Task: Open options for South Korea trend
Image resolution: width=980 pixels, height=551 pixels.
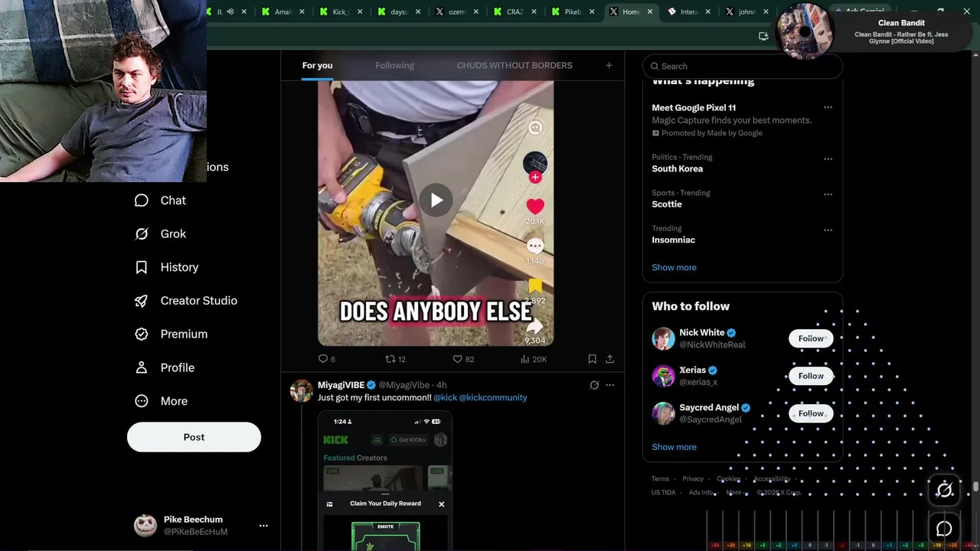Action: coord(828,159)
